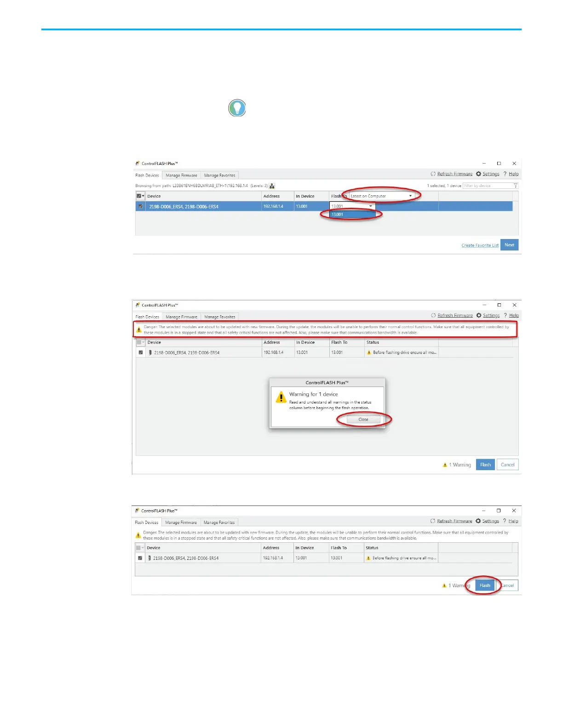Toggle the header checkbox in middle window

pos(139,342)
